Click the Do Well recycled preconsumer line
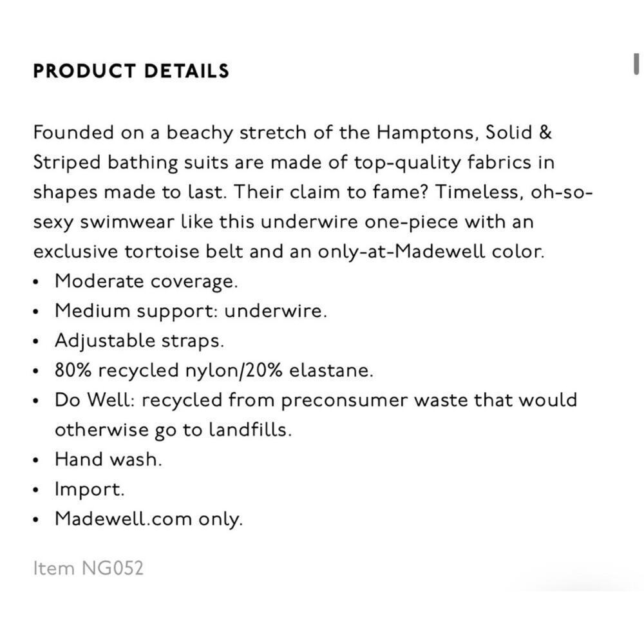644x644 pixels. click(x=316, y=401)
